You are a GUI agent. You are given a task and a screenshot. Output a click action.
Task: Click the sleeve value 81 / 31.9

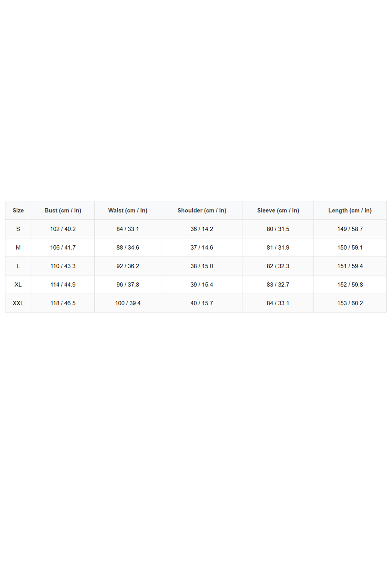pyautogui.click(x=278, y=248)
